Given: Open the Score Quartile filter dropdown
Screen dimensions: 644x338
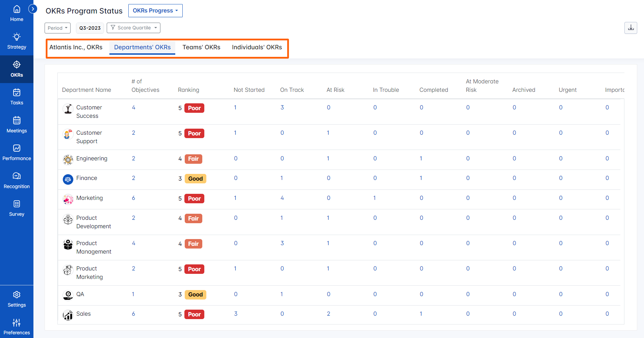Looking at the screenshot, I should point(133,28).
